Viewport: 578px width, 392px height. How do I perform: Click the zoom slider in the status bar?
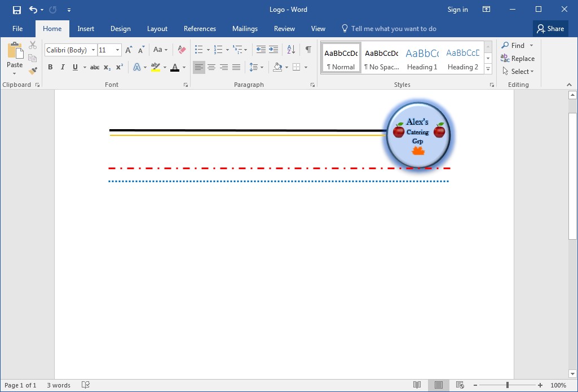[x=507, y=385]
